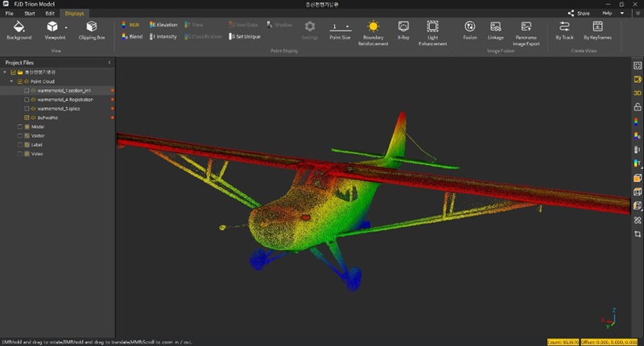Toggle the Point Cloud checkbox
This screenshot has height=346, width=644.
[19, 81]
